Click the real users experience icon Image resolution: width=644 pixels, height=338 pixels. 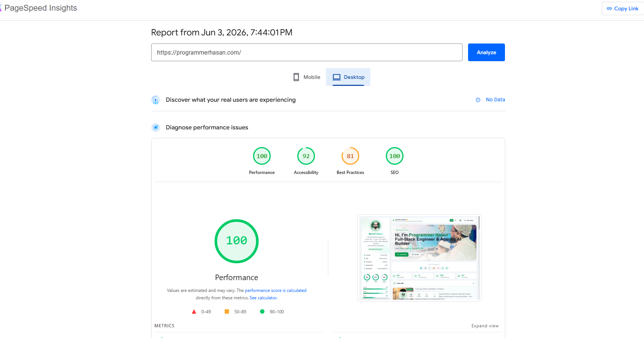coord(156,100)
